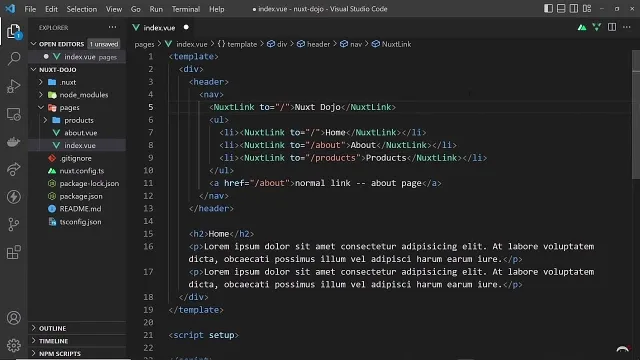The width and height of the screenshot is (640, 360).
Task: Open package.json file
Action: tap(81, 196)
